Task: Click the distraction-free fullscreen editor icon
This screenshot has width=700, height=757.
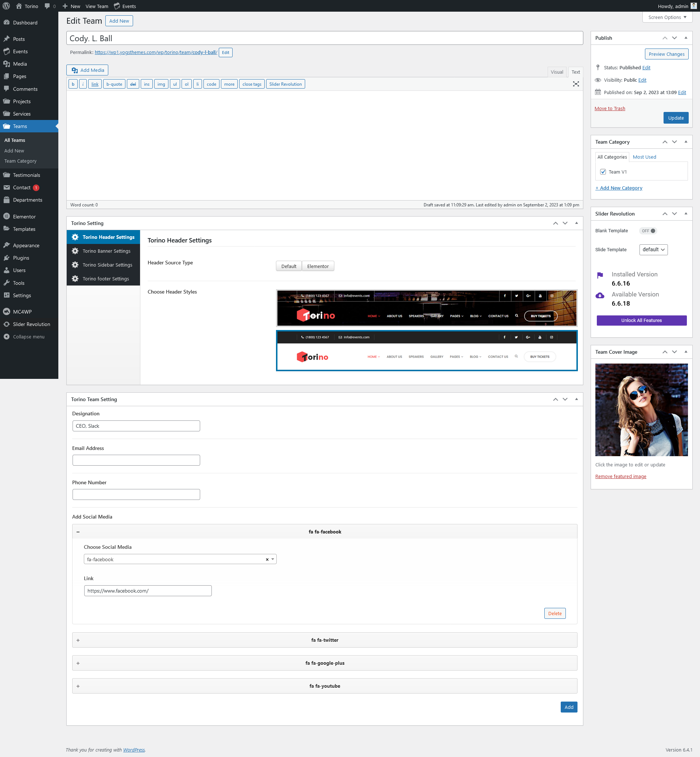Action: pos(576,84)
